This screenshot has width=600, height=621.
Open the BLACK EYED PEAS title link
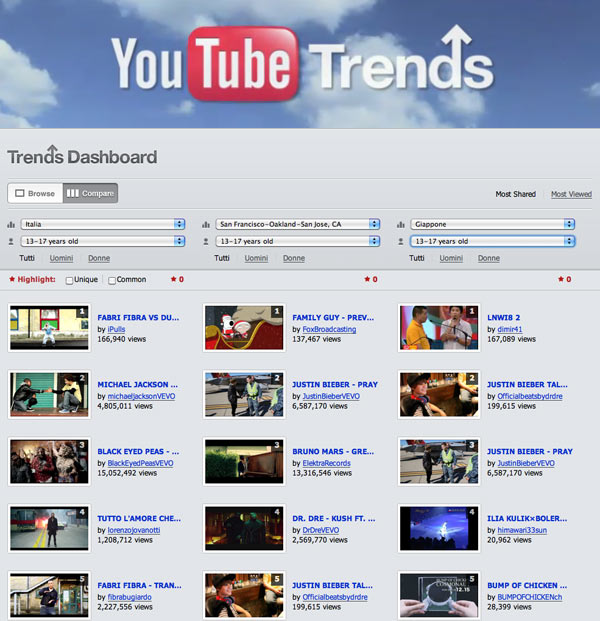(138, 451)
